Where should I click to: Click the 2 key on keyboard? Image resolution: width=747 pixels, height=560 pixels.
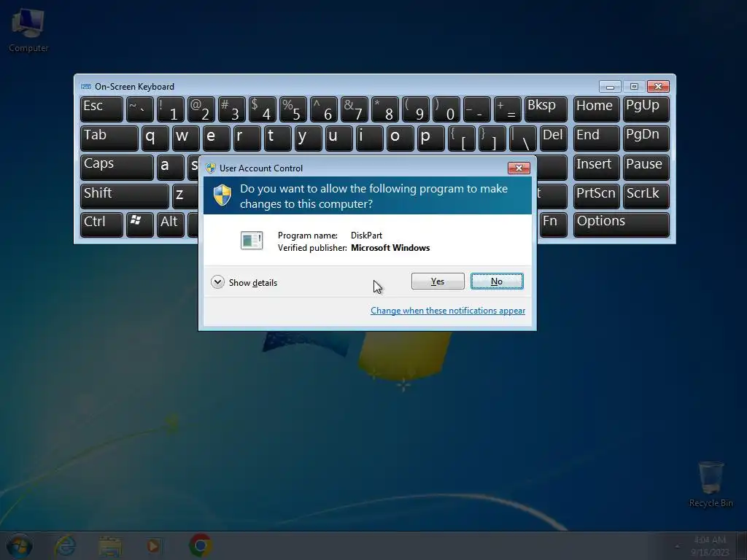click(201, 109)
